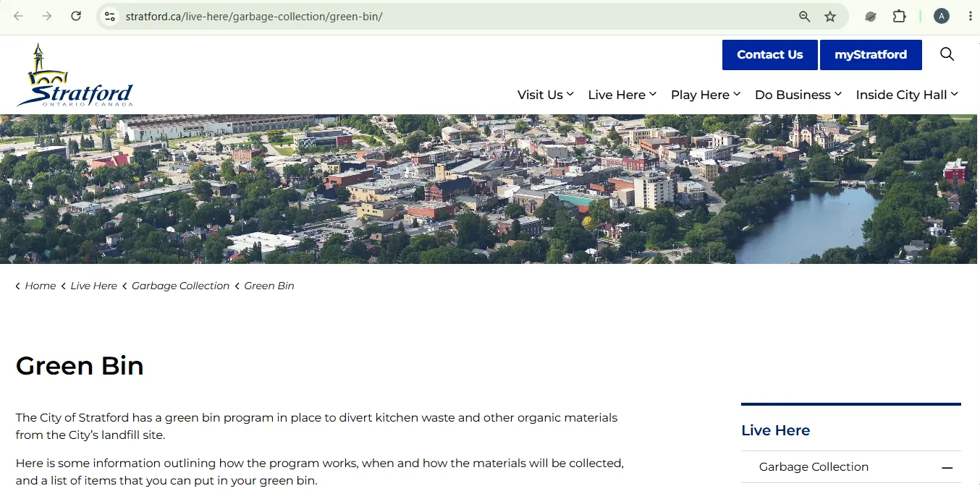Open the profile avatar "A"

click(x=941, y=16)
